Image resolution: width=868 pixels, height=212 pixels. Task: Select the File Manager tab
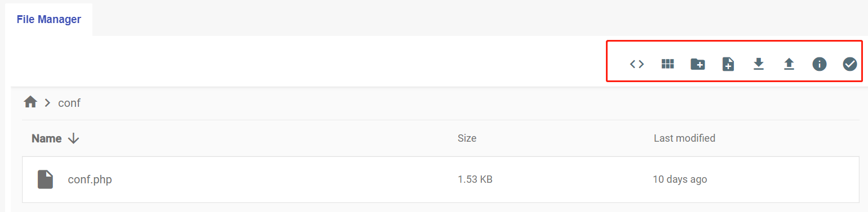click(x=49, y=20)
